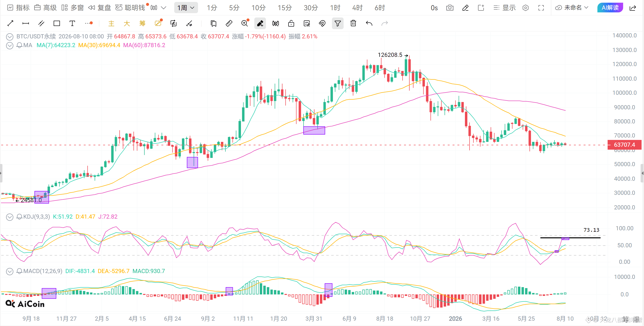Select the trend line drawing tool

tap(10, 23)
